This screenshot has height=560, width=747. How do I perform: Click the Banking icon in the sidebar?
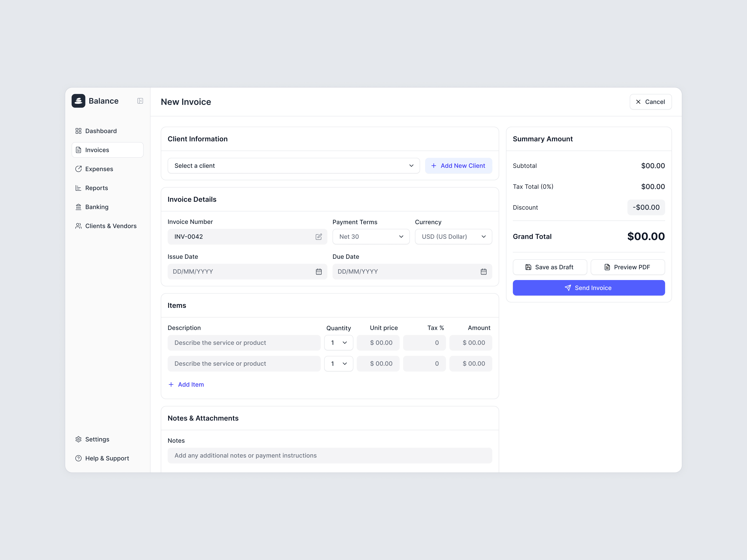point(78,207)
